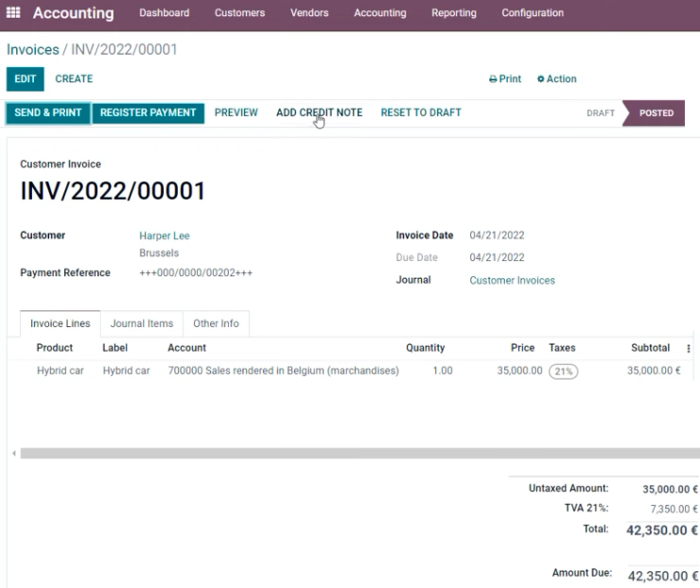Click REGISTER PAYMENT button
Image resolution: width=700 pixels, height=588 pixels.
[x=148, y=112]
